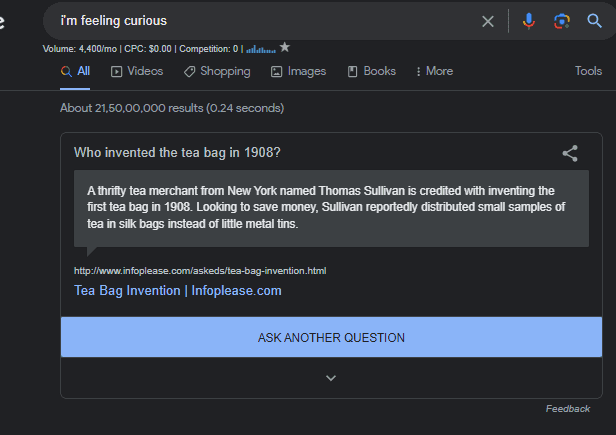Select the All results tab

(x=75, y=71)
